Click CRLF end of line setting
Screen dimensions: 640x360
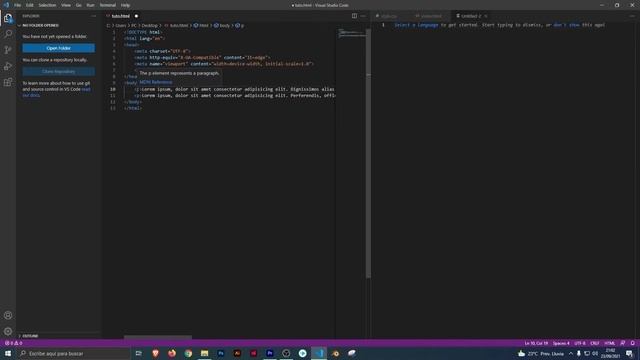[595, 343]
